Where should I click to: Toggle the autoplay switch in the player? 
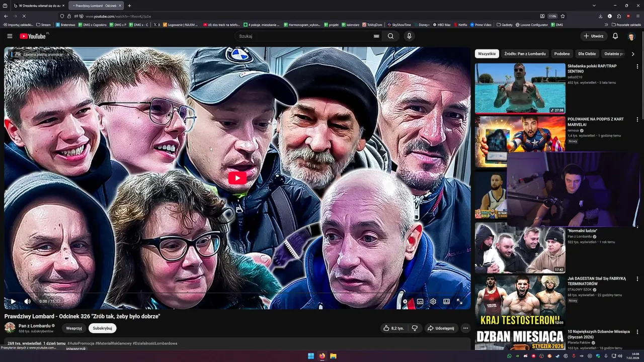point(406,301)
